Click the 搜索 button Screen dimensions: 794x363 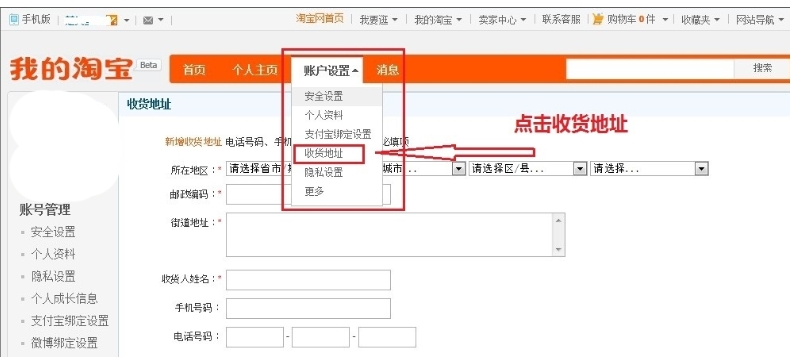(x=762, y=69)
